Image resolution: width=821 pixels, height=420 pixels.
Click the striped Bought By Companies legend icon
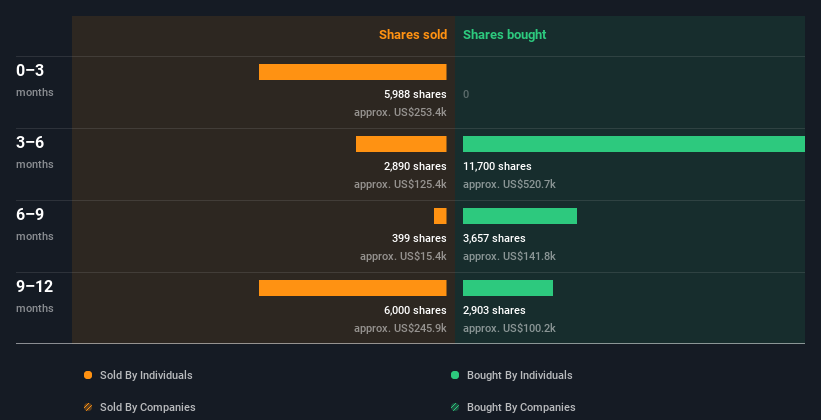click(x=455, y=407)
